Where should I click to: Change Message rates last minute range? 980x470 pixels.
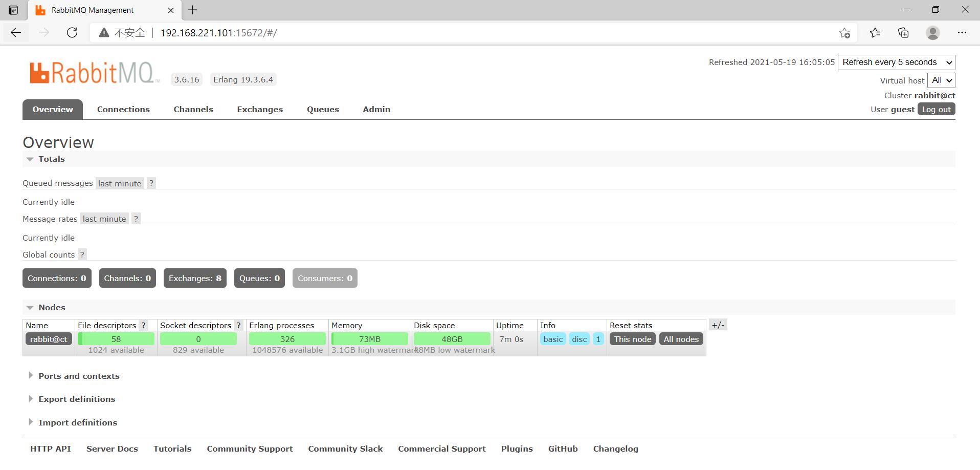(104, 219)
